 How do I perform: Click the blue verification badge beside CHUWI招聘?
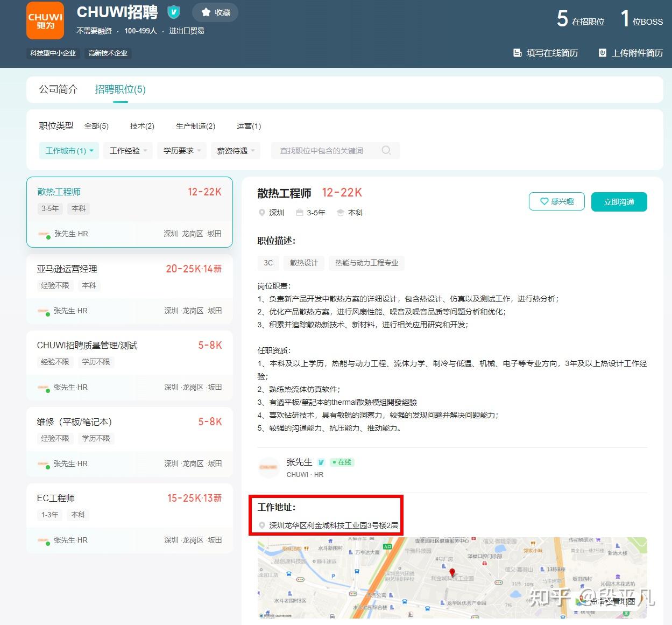[173, 12]
